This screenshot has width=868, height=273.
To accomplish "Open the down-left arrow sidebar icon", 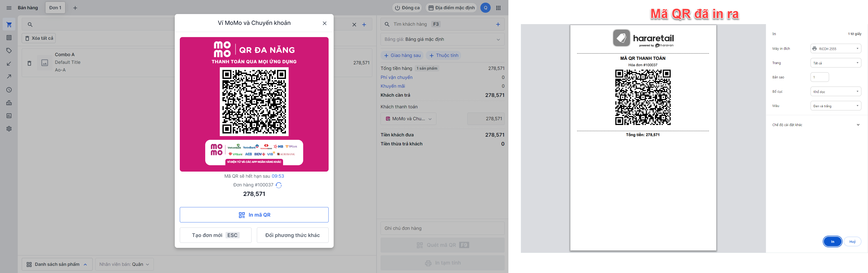I will [9, 64].
